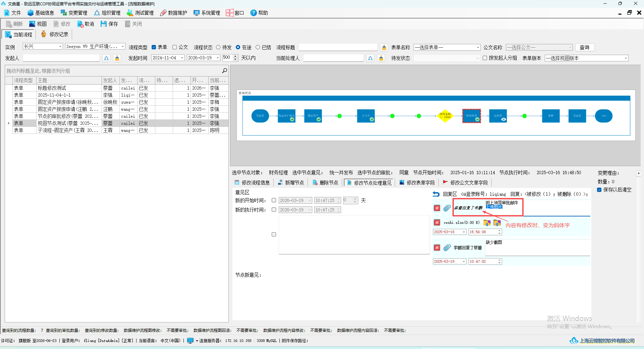This screenshot has width=644, height=349.
Task: Enable the 新的开始时间 checkbox
Action: 274,200
